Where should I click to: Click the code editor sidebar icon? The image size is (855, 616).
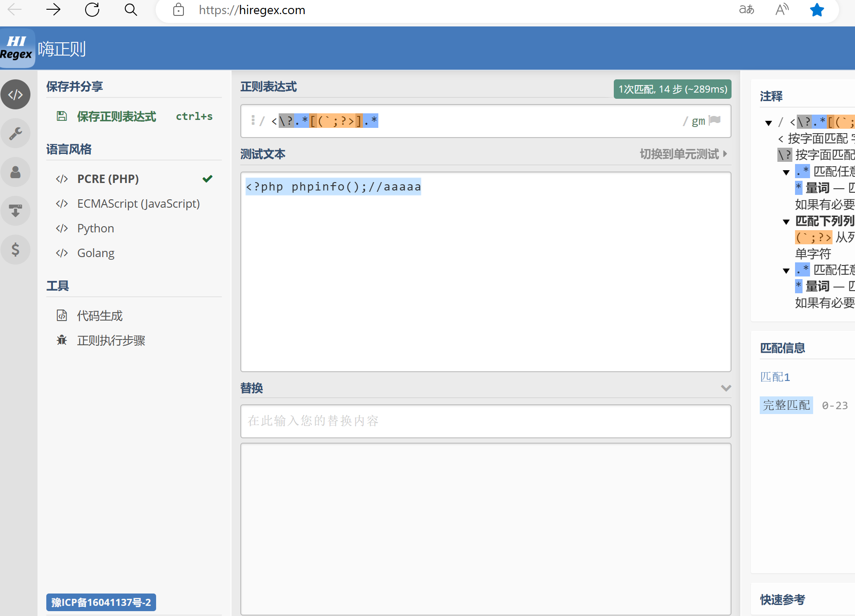coord(15,94)
